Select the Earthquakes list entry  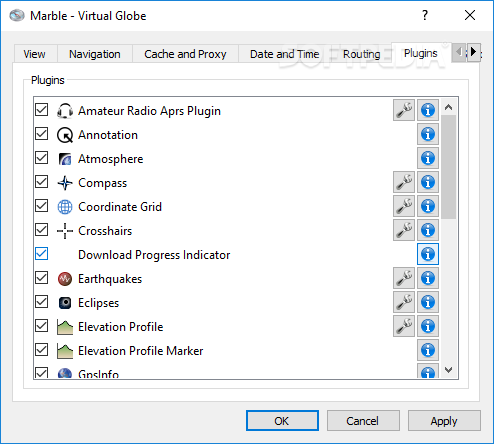(110, 279)
